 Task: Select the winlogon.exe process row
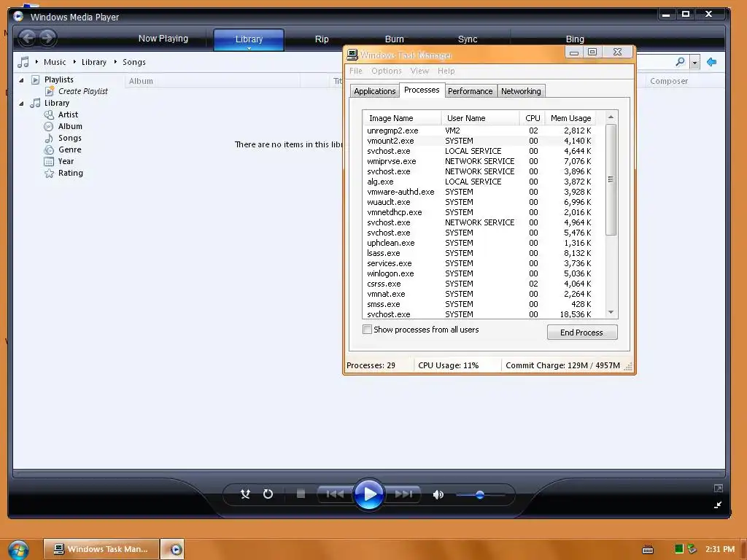point(479,273)
